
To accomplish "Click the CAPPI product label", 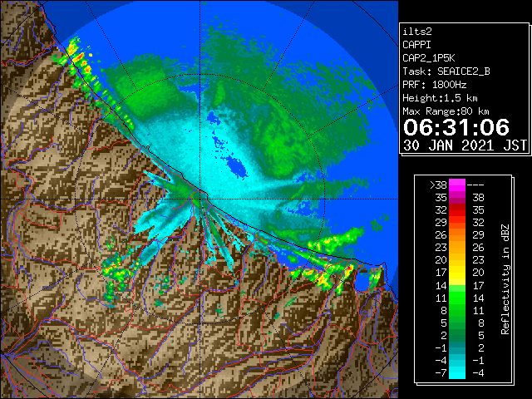I will pyautogui.click(x=416, y=45).
